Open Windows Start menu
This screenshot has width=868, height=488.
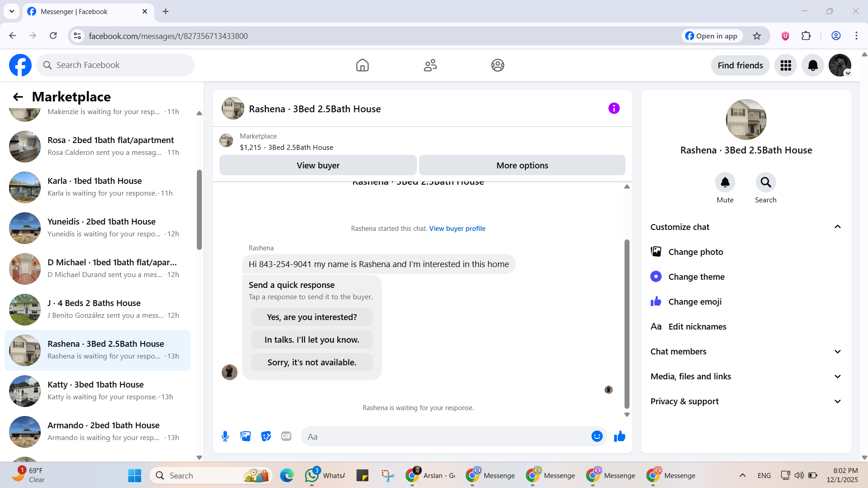click(134, 475)
